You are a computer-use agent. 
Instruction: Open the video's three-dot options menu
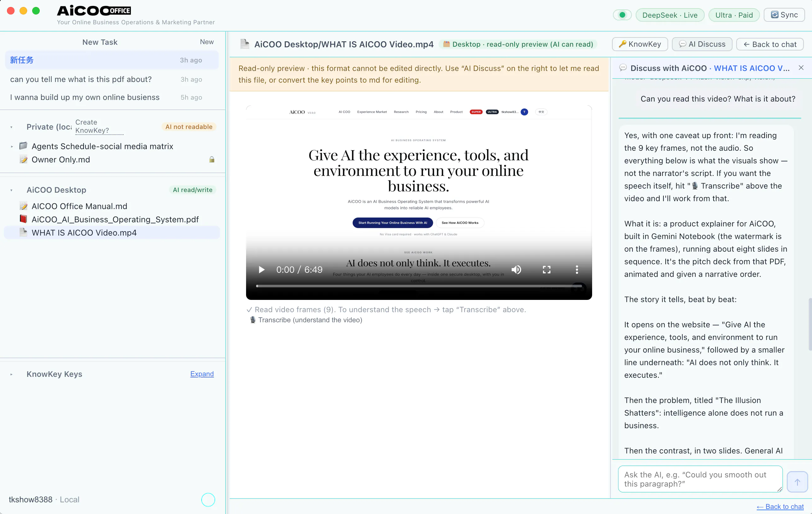pyautogui.click(x=577, y=270)
